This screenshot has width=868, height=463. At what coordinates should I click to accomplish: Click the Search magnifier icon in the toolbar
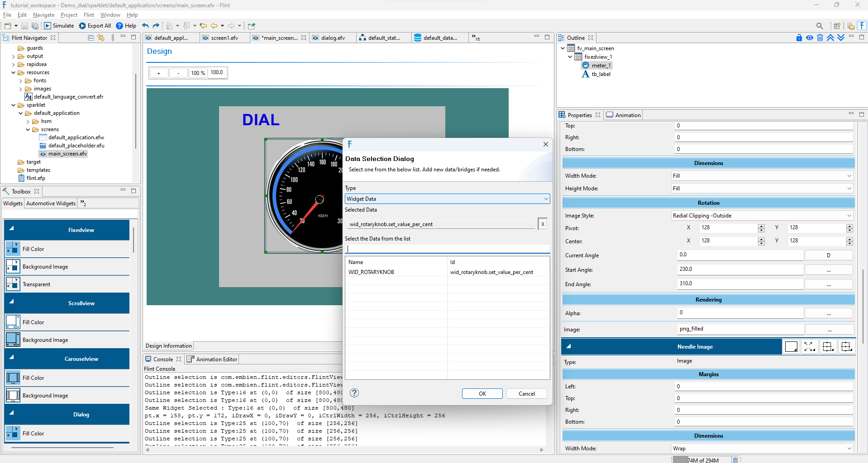point(820,26)
